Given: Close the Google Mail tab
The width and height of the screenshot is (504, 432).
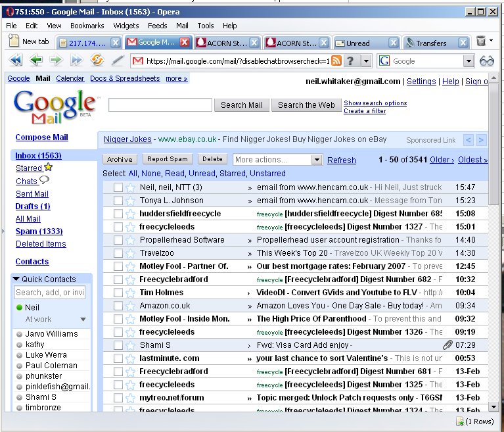Looking at the screenshot, I should point(185,42).
